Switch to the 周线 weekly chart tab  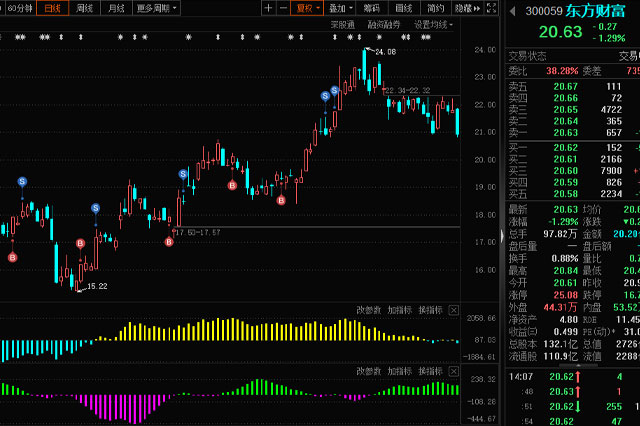[x=84, y=8]
